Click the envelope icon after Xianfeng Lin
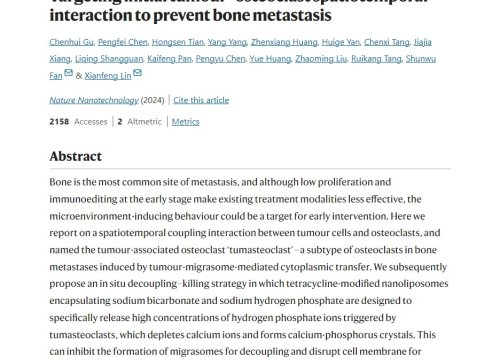This screenshot has height=360, width=500. 137,72
